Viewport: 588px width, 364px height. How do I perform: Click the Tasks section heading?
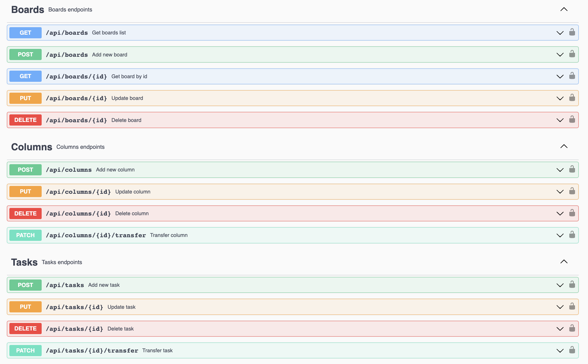[24, 262]
